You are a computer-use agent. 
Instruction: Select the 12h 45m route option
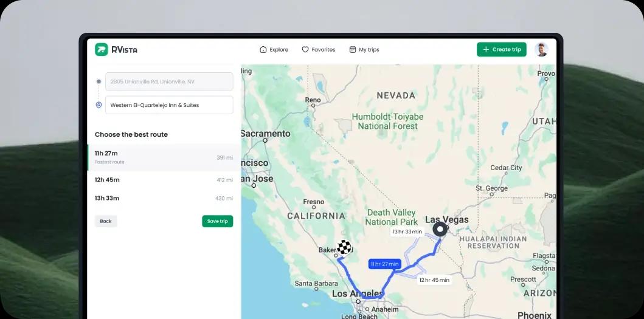tap(164, 180)
